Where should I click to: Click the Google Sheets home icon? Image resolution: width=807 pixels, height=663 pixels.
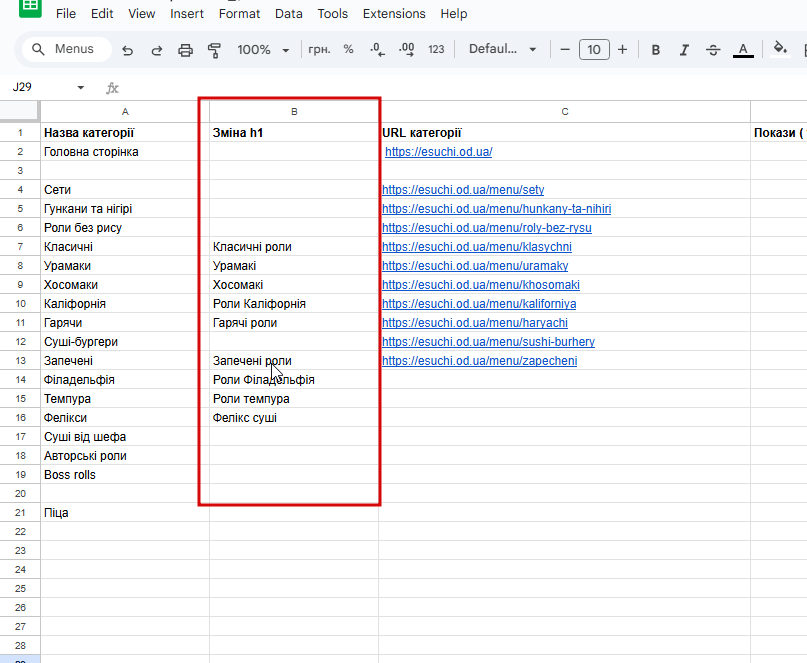click(30, 8)
